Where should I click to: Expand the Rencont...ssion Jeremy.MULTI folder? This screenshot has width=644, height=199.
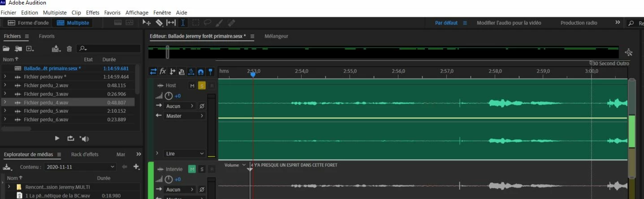9,186
